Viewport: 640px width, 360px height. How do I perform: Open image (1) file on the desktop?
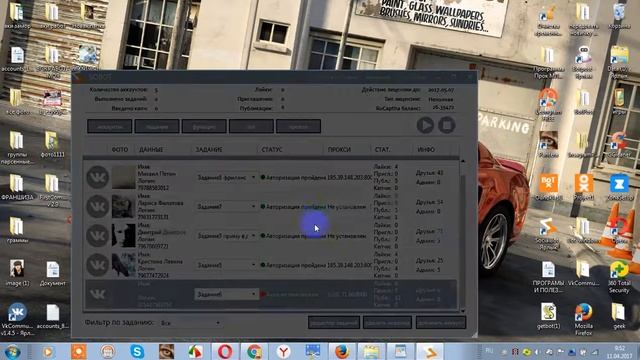click(17, 273)
